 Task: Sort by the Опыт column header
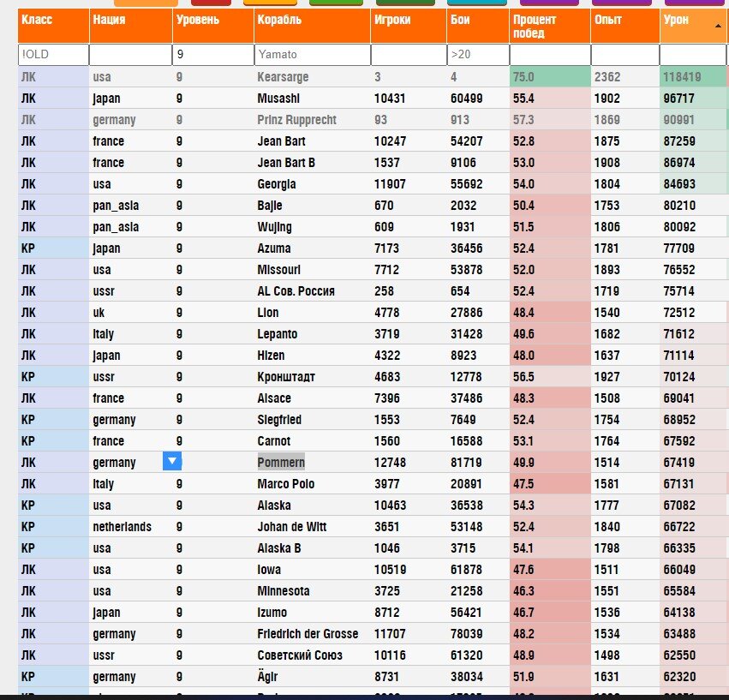coord(625,26)
